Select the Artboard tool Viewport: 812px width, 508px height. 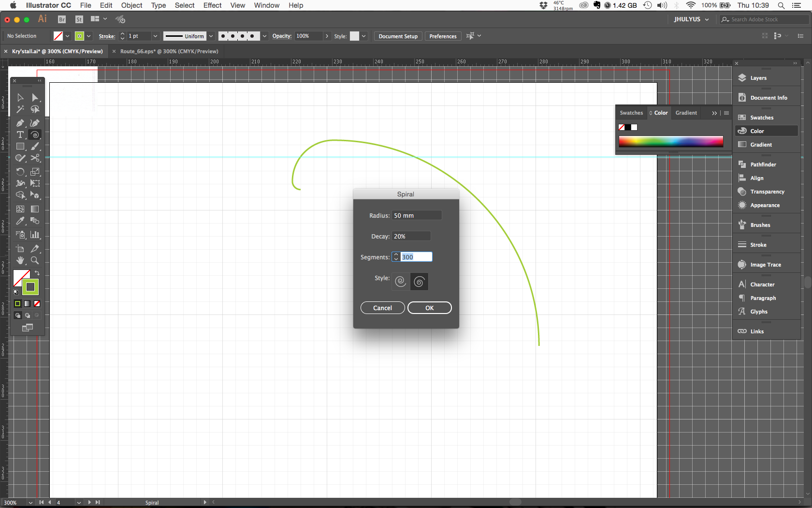pos(20,249)
